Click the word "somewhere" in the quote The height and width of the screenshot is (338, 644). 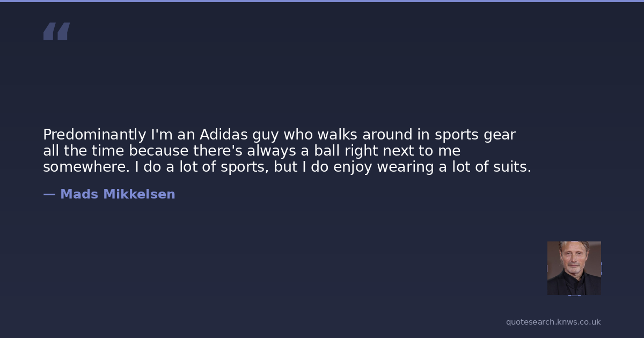pos(86,167)
